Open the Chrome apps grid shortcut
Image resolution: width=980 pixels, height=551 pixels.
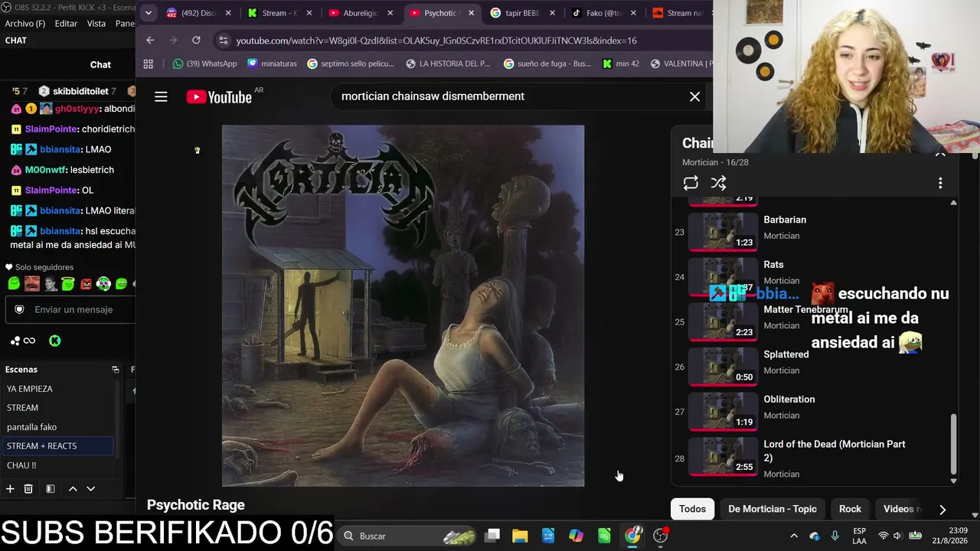pos(149,64)
